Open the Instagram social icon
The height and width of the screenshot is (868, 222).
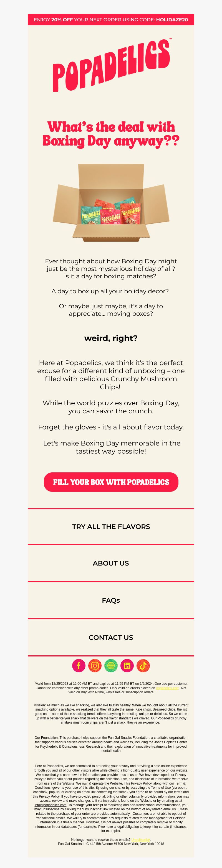pyautogui.click(x=95, y=666)
